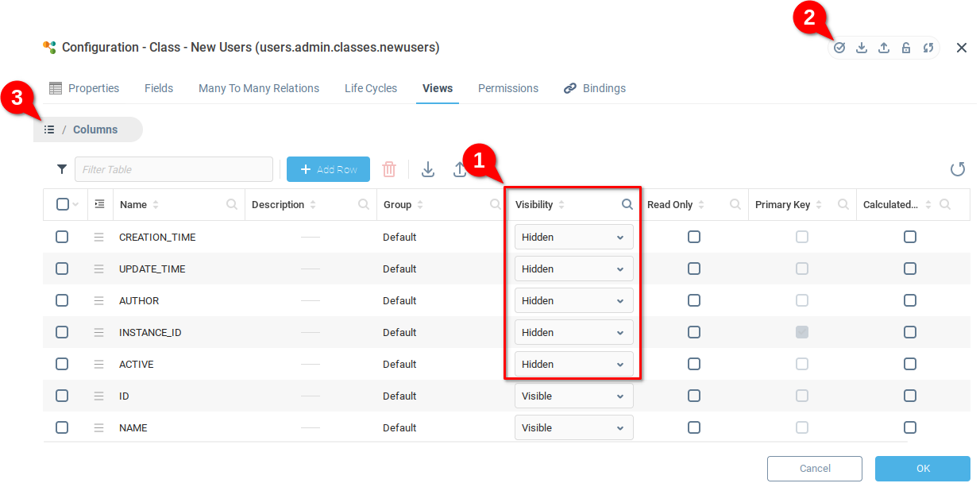This screenshot has width=980, height=487.
Task: Click the drag handle of AUTHOR row
Action: (x=99, y=301)
